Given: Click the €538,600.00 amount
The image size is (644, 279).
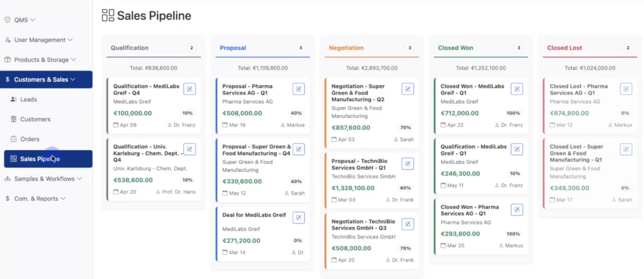Looking at the screenshot, I should click(133, 180).
